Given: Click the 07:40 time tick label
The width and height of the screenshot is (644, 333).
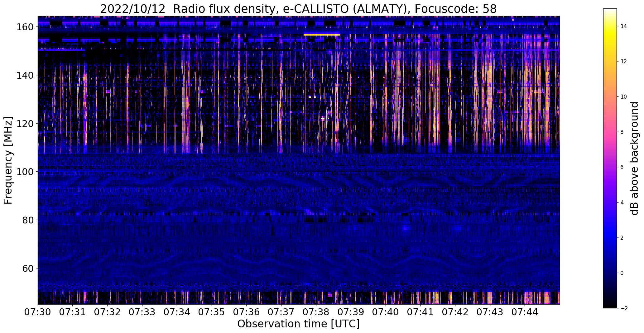Looking at the screenshot, I should (386, 312).
